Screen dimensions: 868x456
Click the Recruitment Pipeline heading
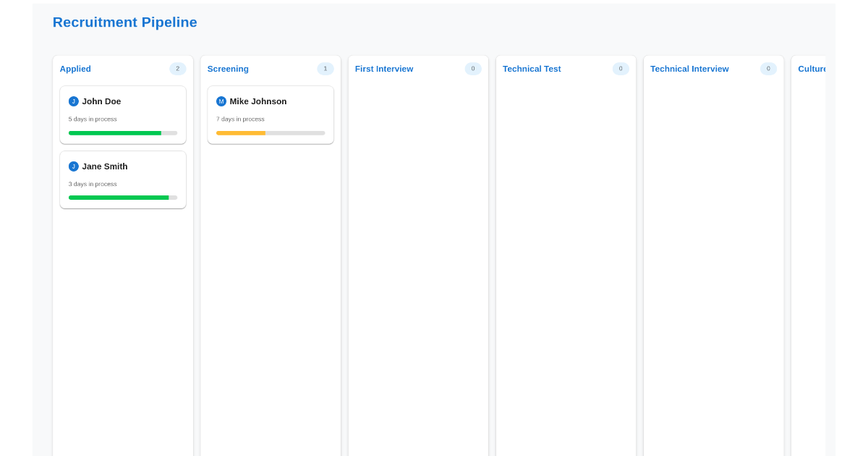pos(124,22)
